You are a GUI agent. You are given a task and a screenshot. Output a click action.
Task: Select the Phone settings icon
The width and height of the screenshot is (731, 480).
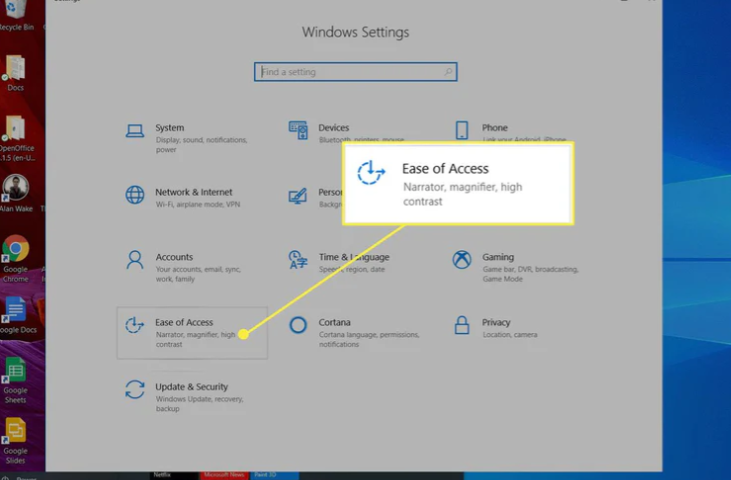(462, 130)
